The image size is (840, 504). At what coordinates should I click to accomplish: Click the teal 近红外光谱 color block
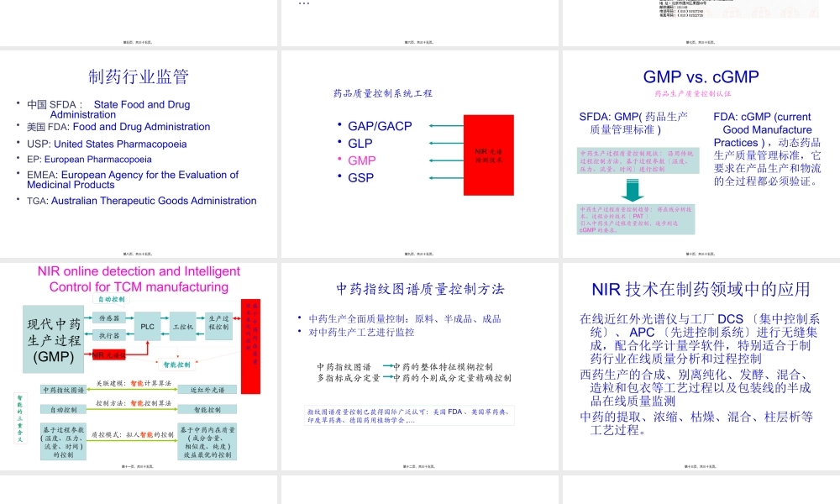pyautogui.click(x=207, y=389)
